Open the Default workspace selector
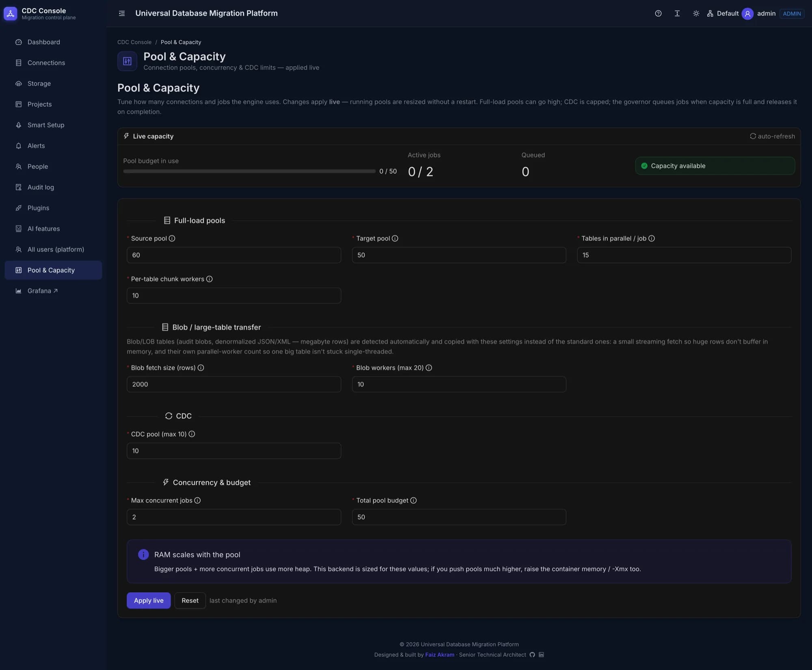Viewport: 812px width, 670px height. (x=723, y=13)
